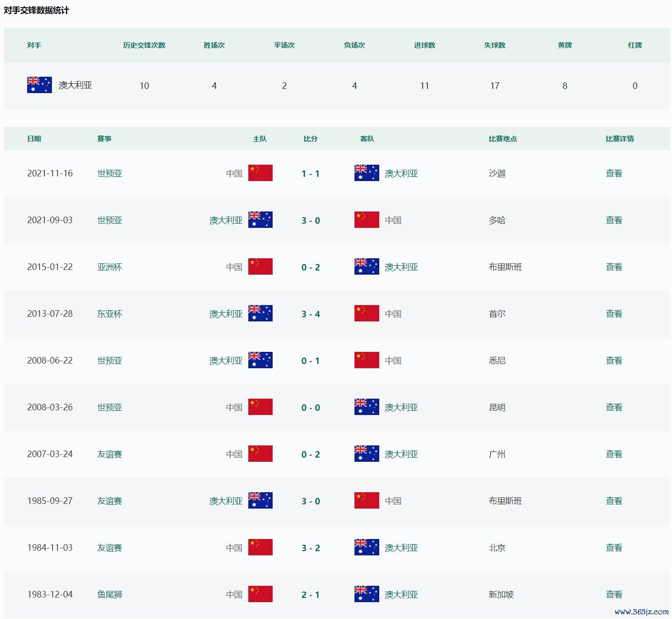Open 查看 details for 1985-09-27 match
Image resolution: width=672 pixels, height=619 pixels.
[614, 501]
